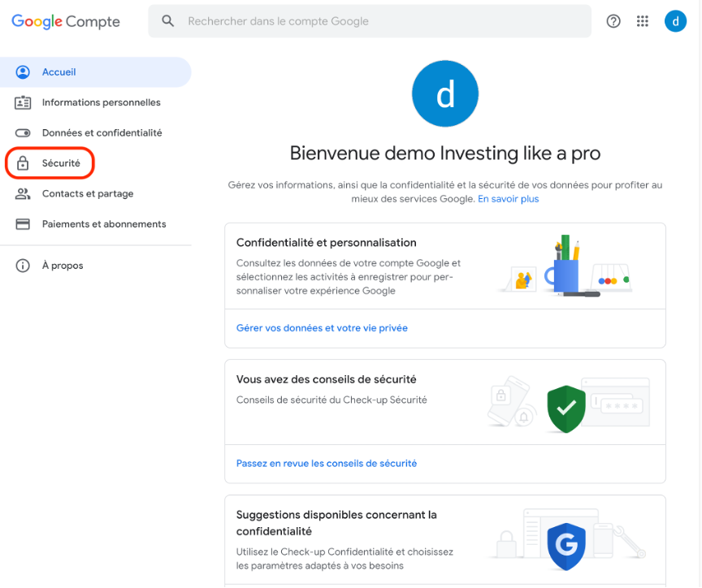Open Données et confidentialité
Image resolution: width=702 pixels, height=588 pixels.
95,133
